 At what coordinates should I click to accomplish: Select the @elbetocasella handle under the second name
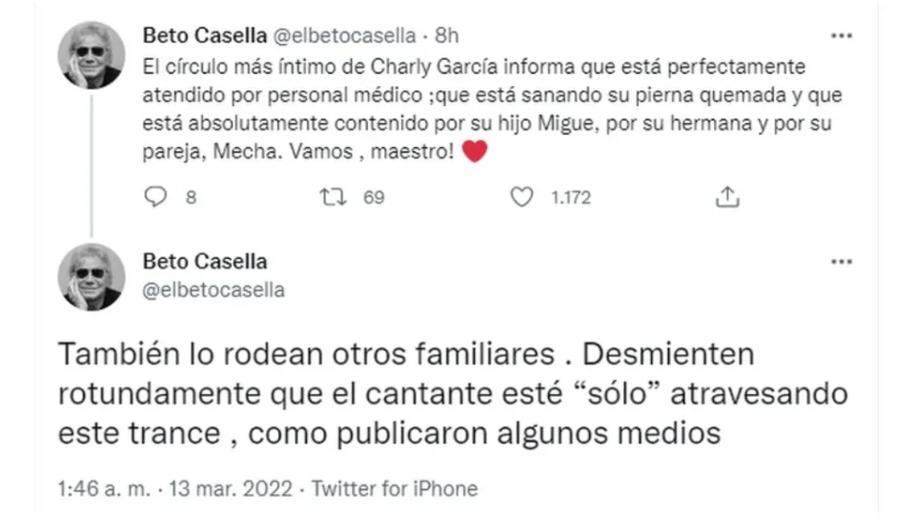click(214, 290)
